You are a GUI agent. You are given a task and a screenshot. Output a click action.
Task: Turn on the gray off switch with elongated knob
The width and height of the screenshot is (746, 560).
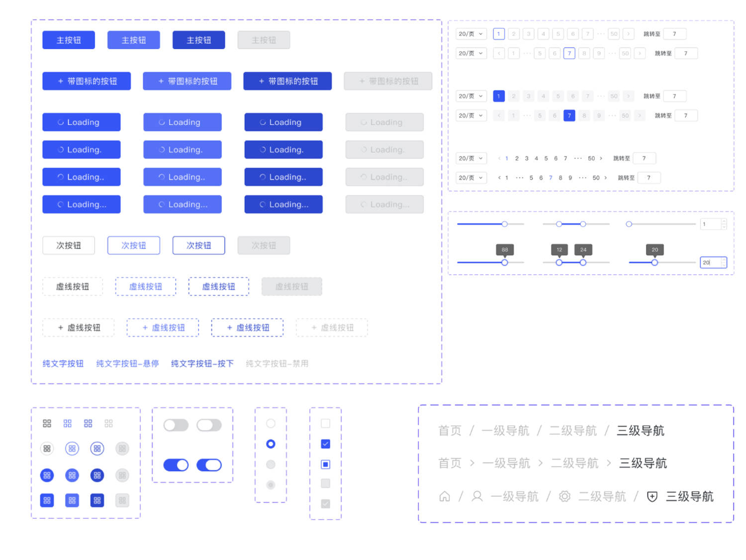point(209,425)
